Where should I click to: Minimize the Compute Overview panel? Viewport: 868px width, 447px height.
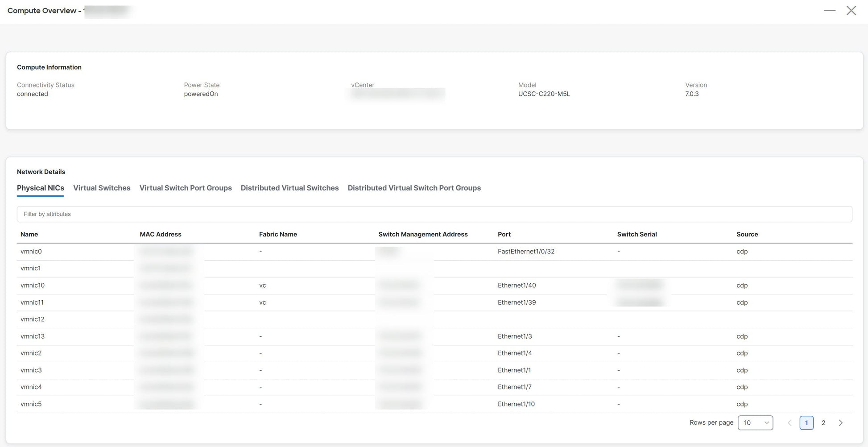coord(829,11)
